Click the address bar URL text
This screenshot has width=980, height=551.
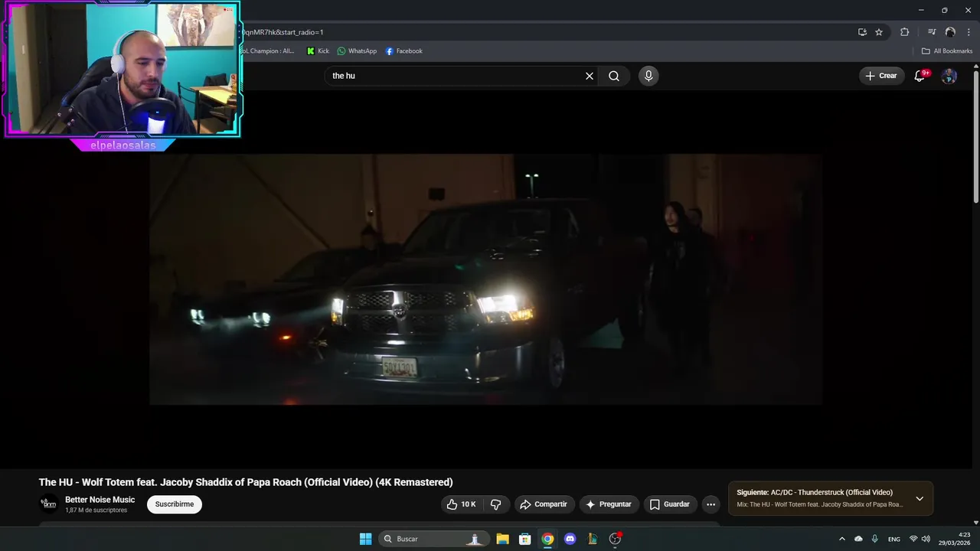[283, 32]
